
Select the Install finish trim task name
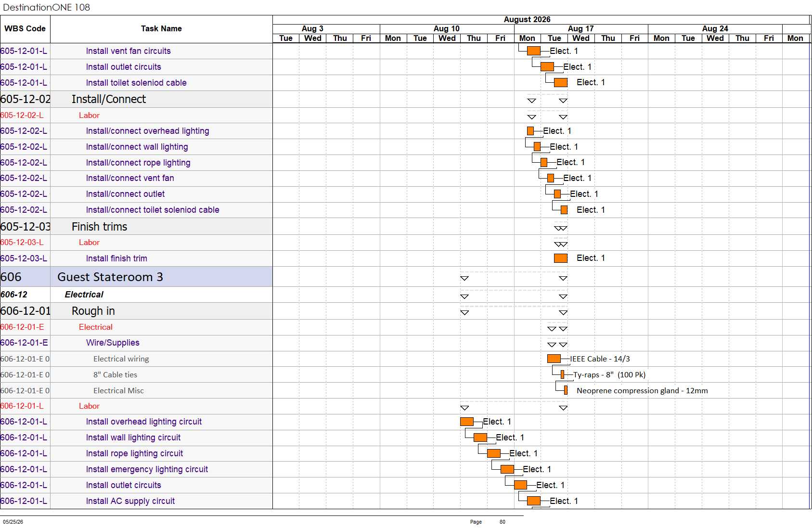[116, 258]
